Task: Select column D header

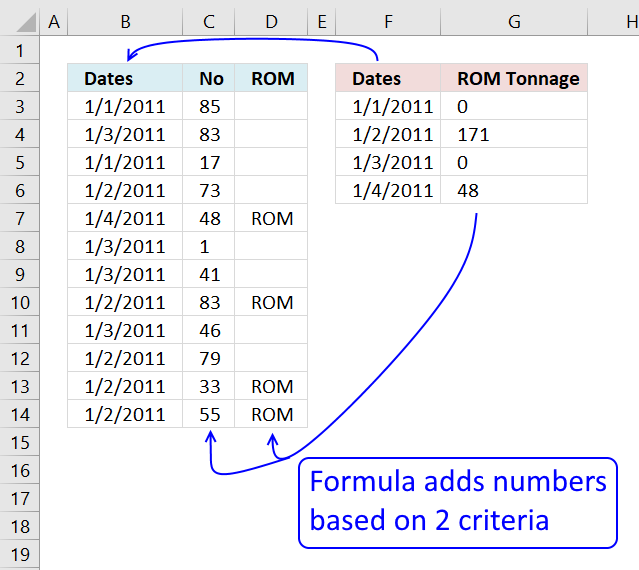Action: click(x=271, y=22)
